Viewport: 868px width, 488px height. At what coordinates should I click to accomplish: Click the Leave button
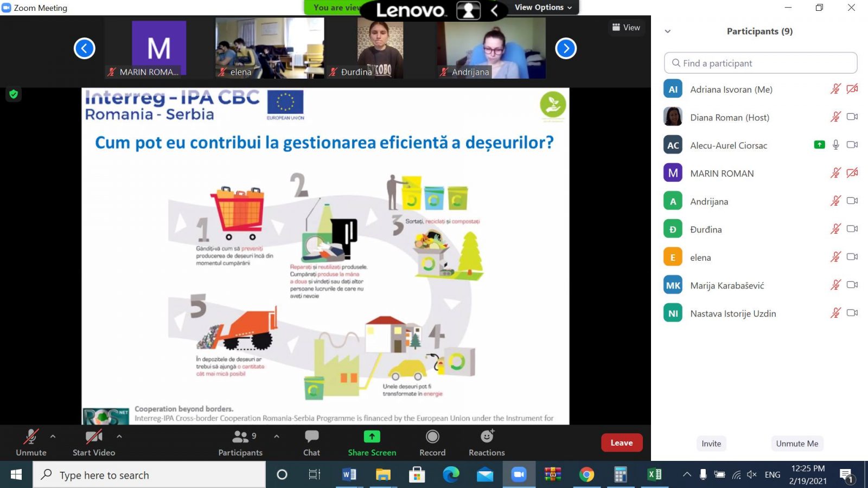622,442
